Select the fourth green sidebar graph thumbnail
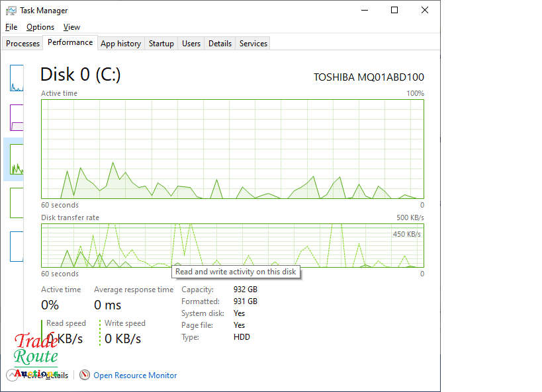Screen dimensions: 542x392 point(17,203)
